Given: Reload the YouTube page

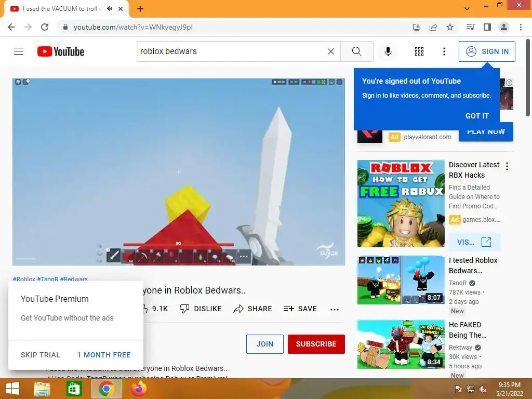Looking at the screenshot, I should click(x=45, y=27).
